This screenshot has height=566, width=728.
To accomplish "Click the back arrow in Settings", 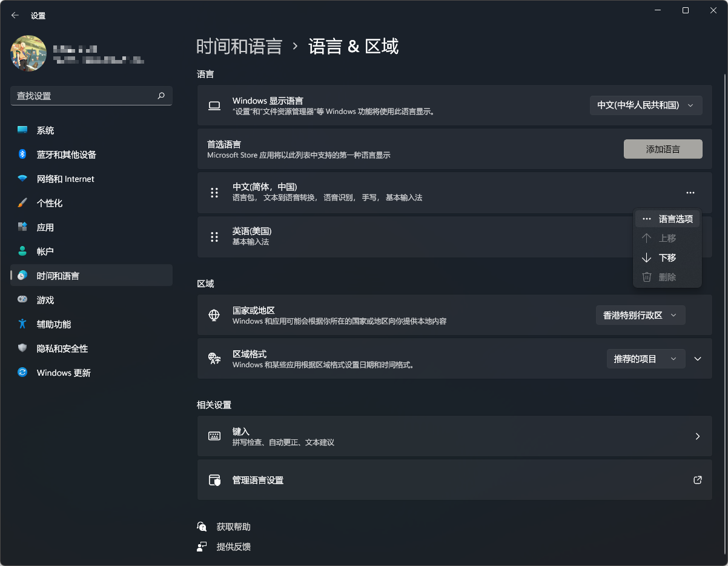I will pos(15,16).
